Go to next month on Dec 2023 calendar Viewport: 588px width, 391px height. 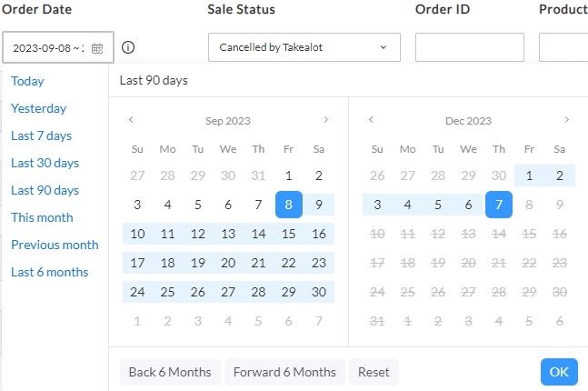(x=566, y=120)
